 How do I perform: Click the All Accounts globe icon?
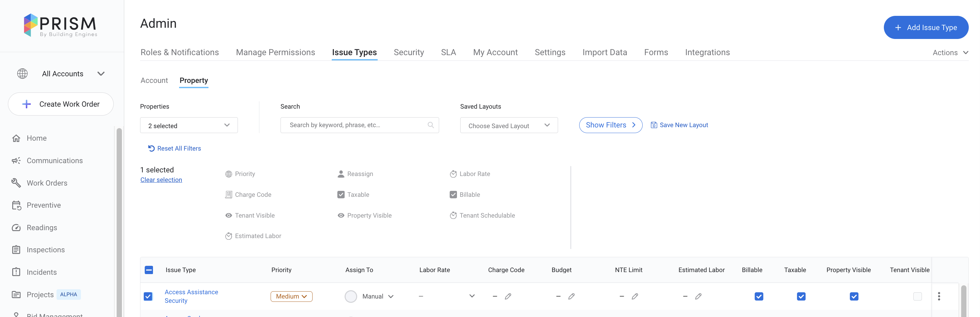(x=22, y=74)
